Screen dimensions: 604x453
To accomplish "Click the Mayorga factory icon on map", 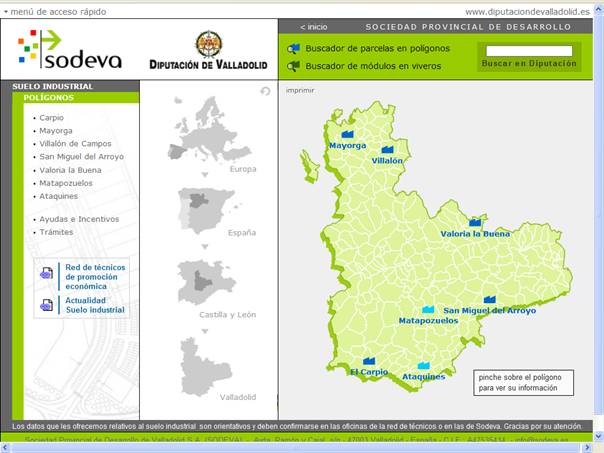I will 347,133.
